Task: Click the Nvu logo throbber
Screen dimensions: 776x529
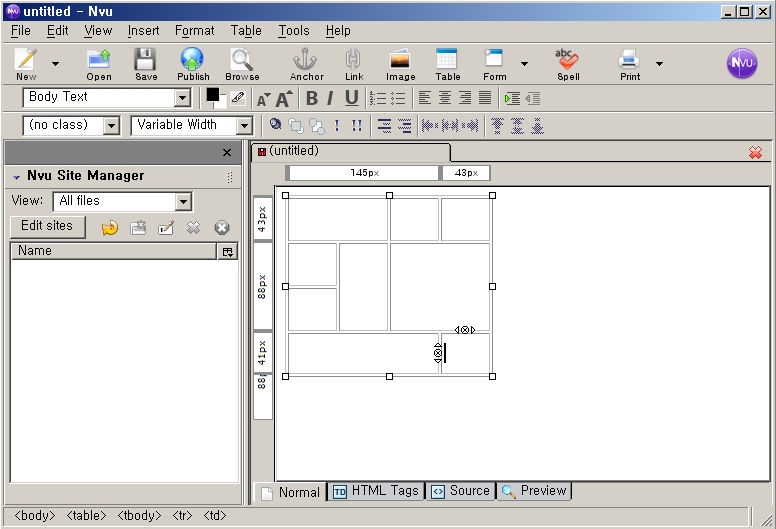Action: (741, 63)
